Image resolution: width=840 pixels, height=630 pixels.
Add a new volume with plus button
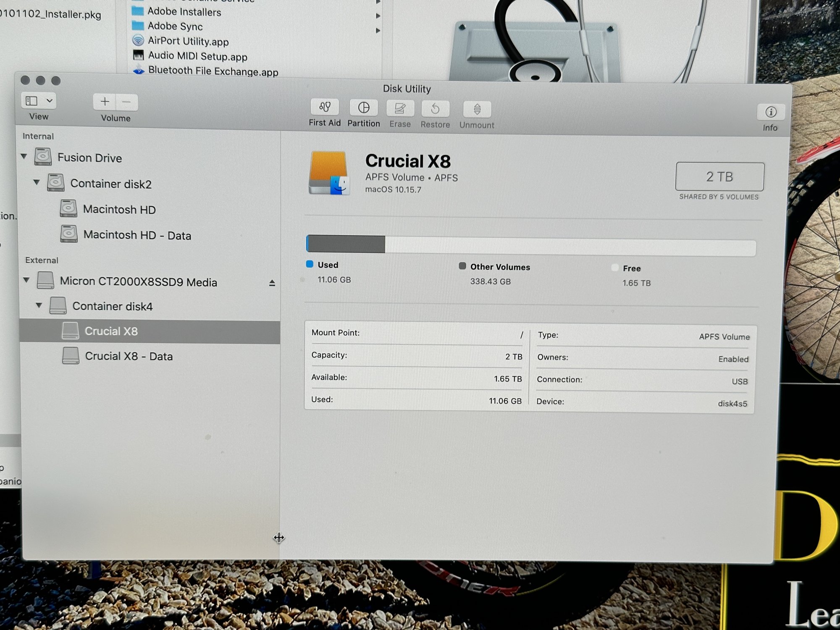click(105, 102)
